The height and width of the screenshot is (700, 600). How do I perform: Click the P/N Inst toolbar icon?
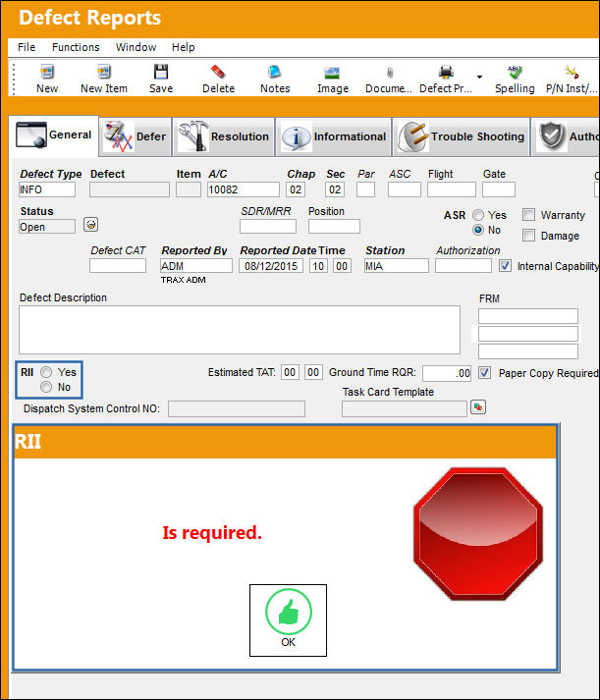click(572, 72)
